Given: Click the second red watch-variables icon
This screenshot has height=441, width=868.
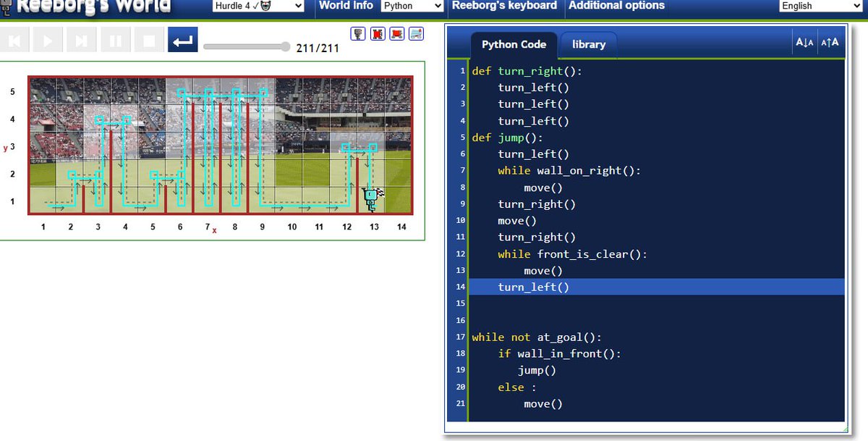Looking at the screenshot, I should [x=396, y=34].
